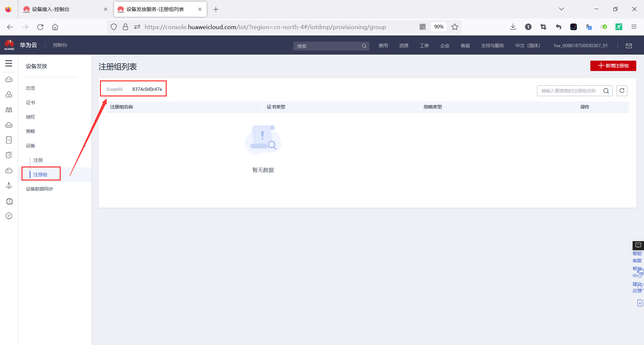Screen dimensions: 644x345
Task: Click the 证书类型 column header
Action: pyautogui.click(x=276, y=107)
